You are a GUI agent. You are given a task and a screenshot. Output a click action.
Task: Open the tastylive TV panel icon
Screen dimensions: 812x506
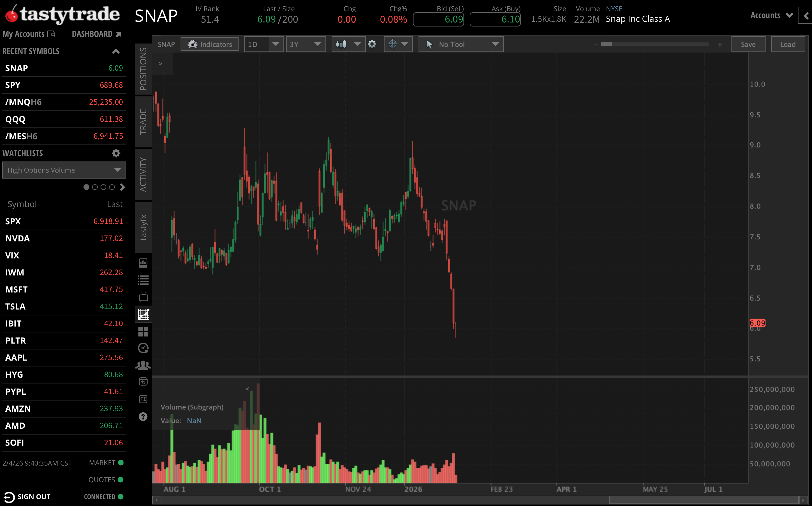click(143, 297)
